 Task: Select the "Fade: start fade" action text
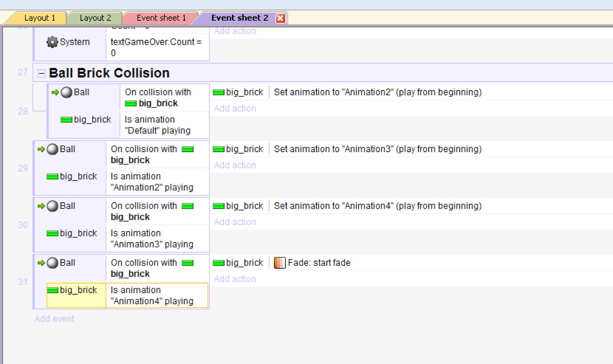coord(319,263)
